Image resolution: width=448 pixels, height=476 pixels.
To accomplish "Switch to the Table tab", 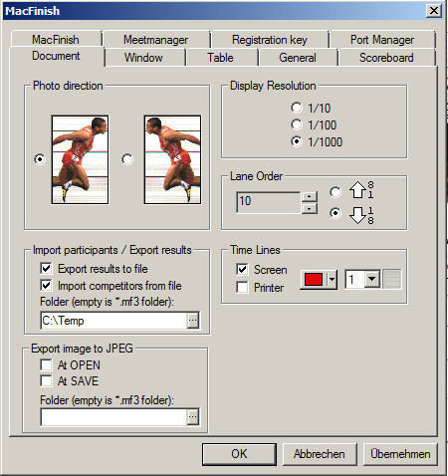I will [x=220, y=58].
